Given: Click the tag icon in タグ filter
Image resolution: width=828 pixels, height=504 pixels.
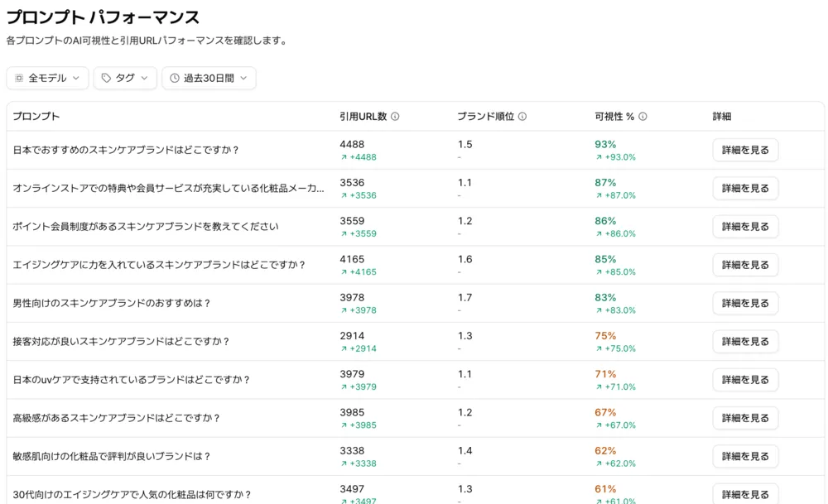Looking at the screenshot, I should tap(106, 78).
